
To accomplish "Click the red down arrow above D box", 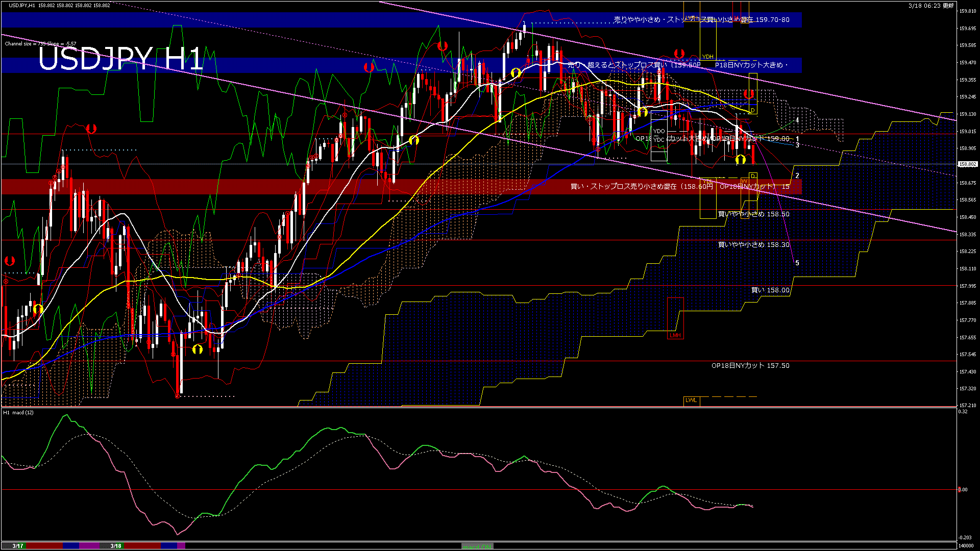I will [x=748, y=94].
